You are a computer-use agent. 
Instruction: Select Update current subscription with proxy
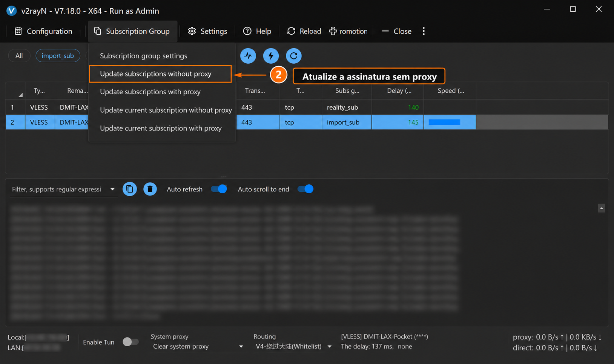tap(162, 128)
